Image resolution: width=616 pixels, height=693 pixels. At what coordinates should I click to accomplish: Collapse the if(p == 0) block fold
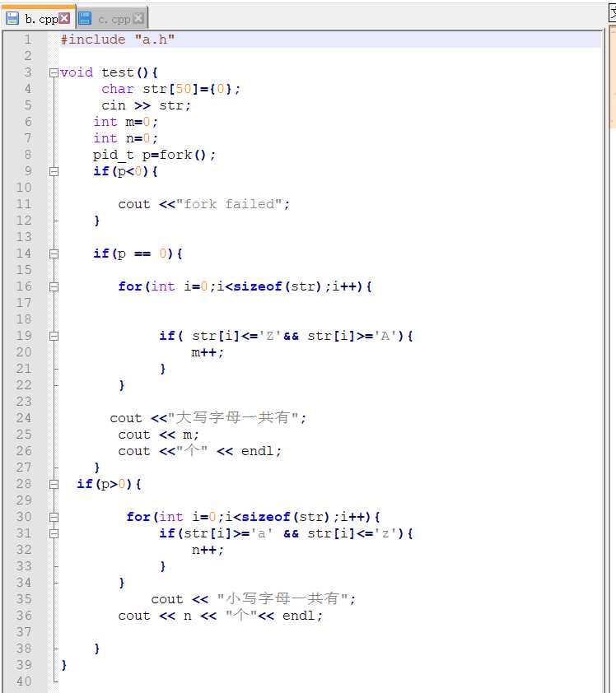54,253
